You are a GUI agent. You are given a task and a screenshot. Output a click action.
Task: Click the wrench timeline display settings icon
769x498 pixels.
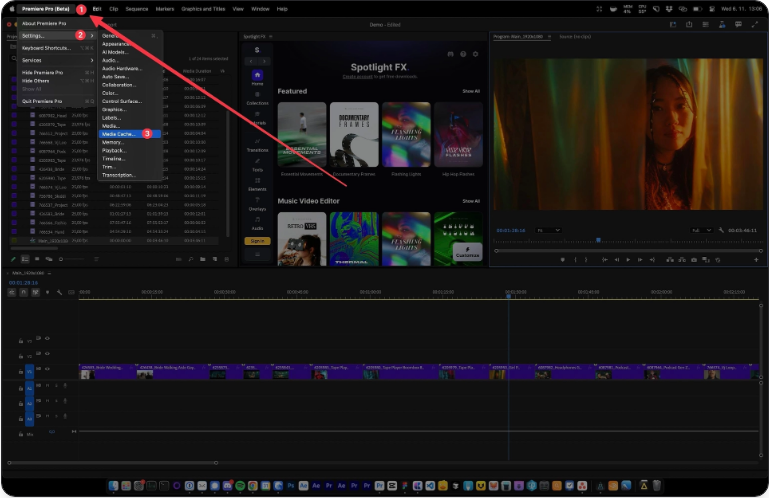58,292
